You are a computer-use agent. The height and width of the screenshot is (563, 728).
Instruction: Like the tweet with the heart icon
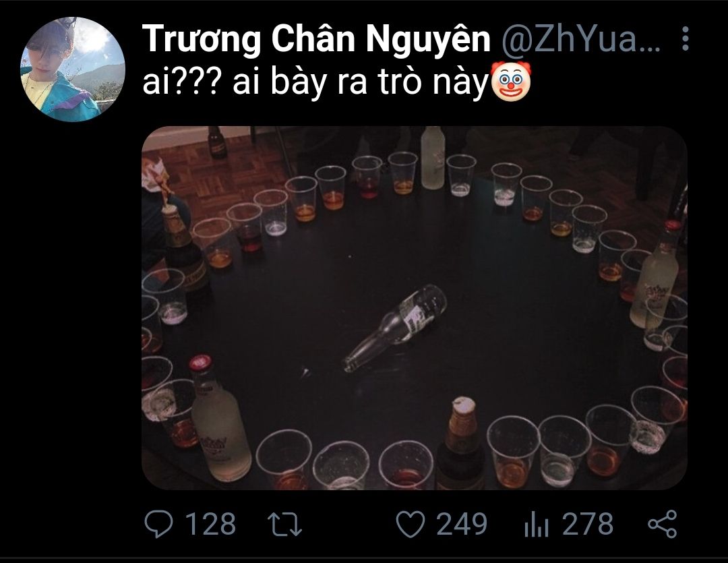click(411, 524)
